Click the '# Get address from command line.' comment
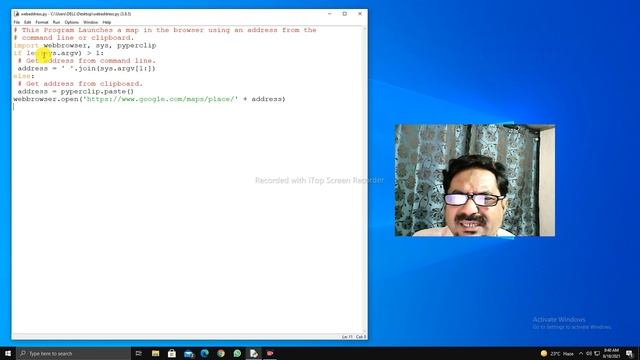The height and width of the screenshot is (360, 640). point(87,61)
